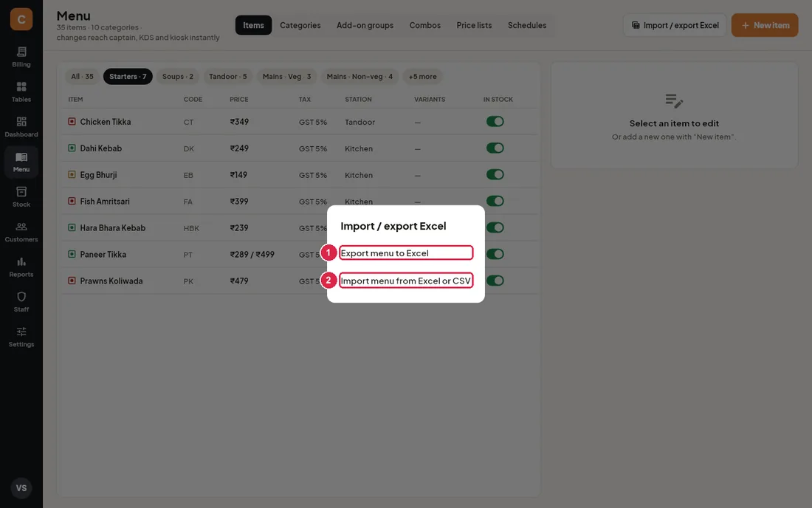The width and height of the screenshot is (812, 508).
Task: Open the Add-on groups tab
Action: [365, 25]
